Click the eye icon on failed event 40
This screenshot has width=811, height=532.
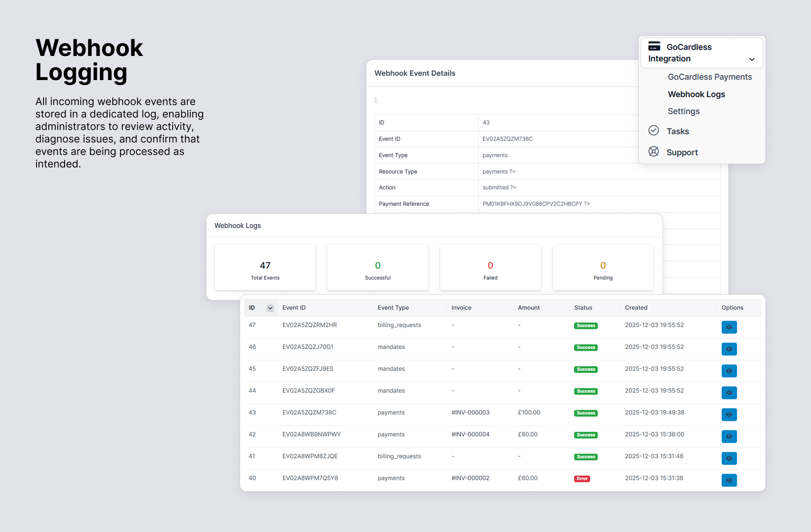click(x=729, y=480)
